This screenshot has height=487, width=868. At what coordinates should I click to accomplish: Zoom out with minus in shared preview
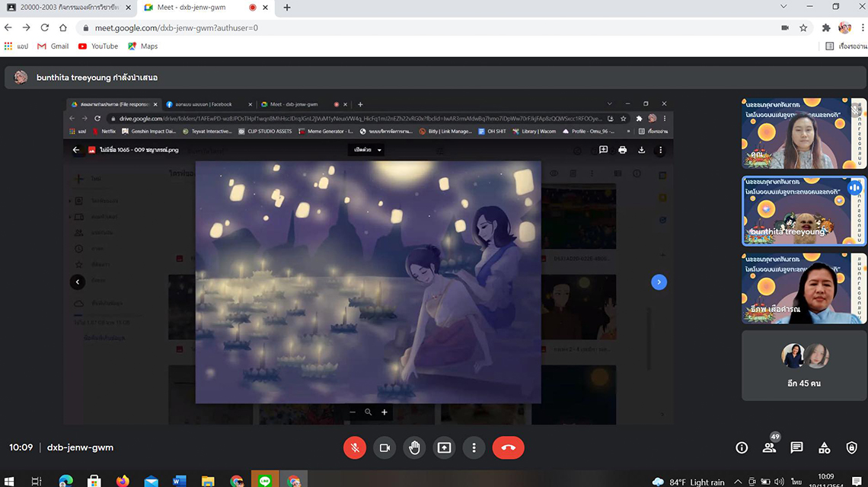point(352,412)
